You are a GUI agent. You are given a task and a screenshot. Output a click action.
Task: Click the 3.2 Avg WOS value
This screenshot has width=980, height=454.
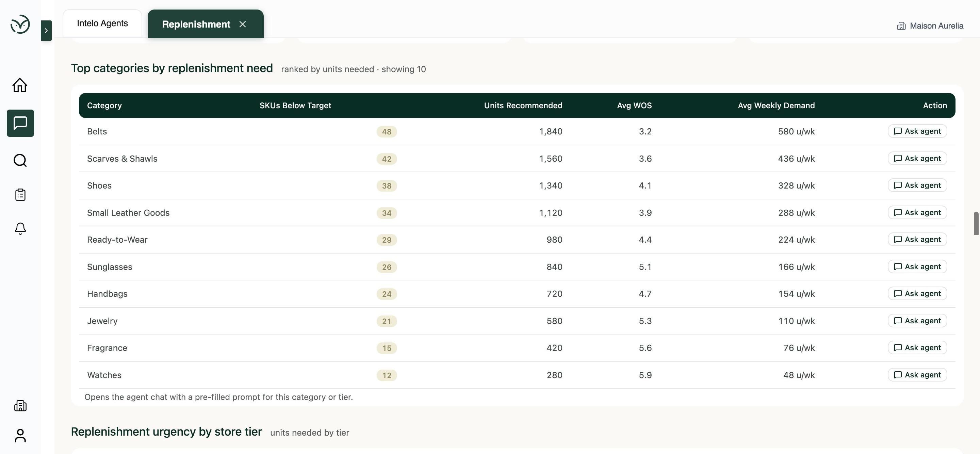pyautogui.click(x=645, y=131)
